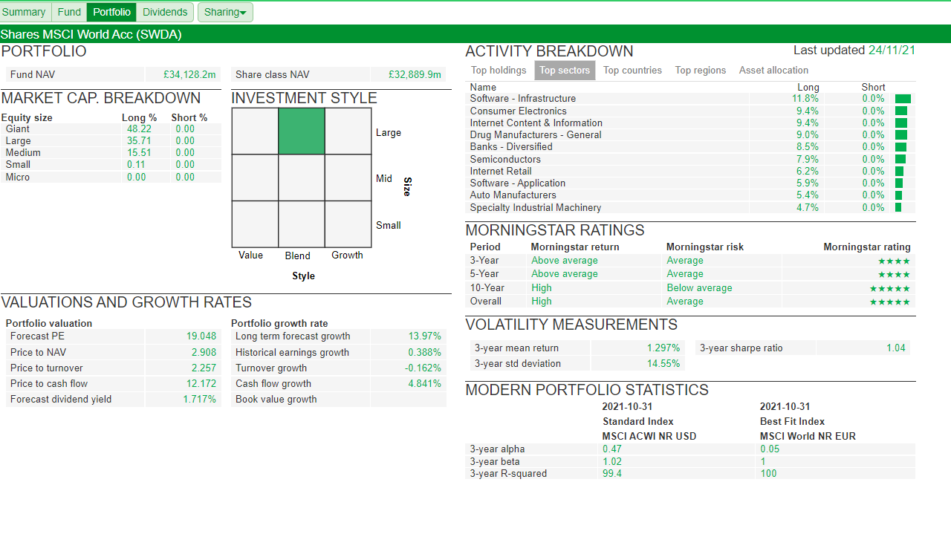Click the Drug Manufacturers - General row name
The height and width of the screenshot is (560, 951).
coord(536,135)
